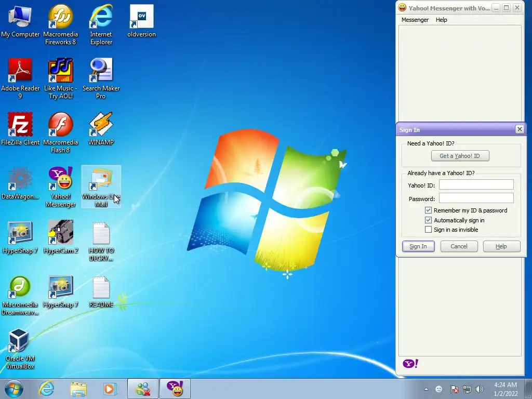Select the DataWagon desktop icon

pos(20,183)
